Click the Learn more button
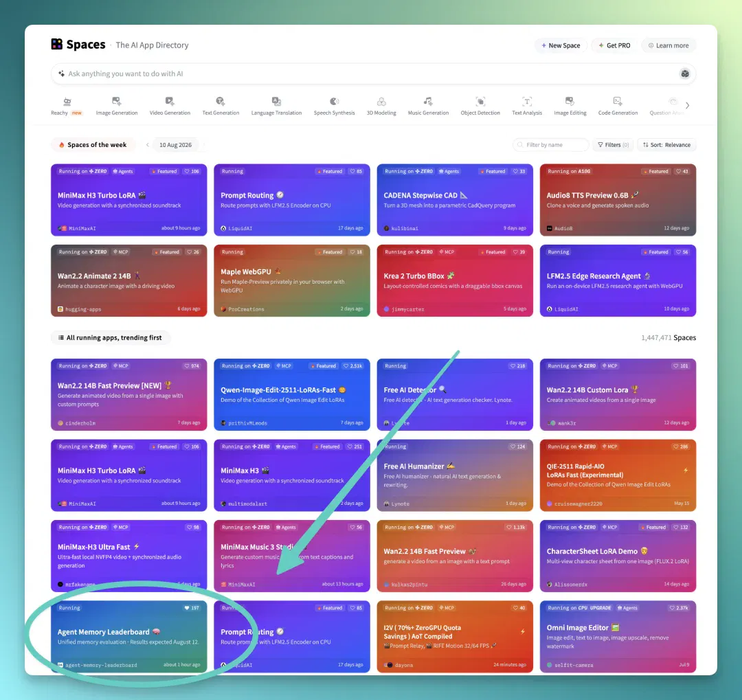 pyautogui.click(x=668, y=45)
